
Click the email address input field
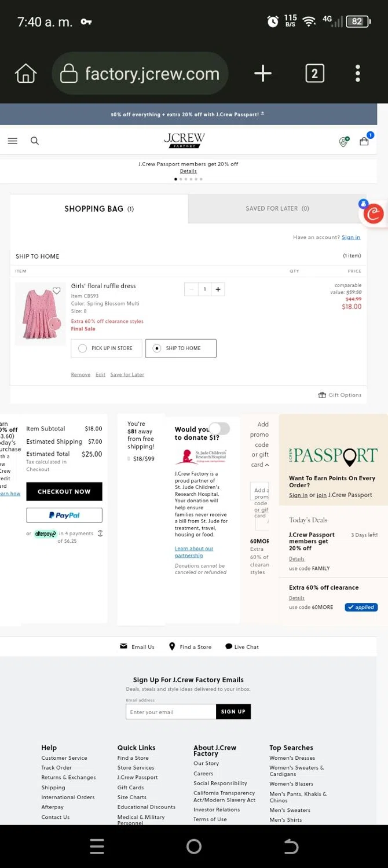[171, 712]
